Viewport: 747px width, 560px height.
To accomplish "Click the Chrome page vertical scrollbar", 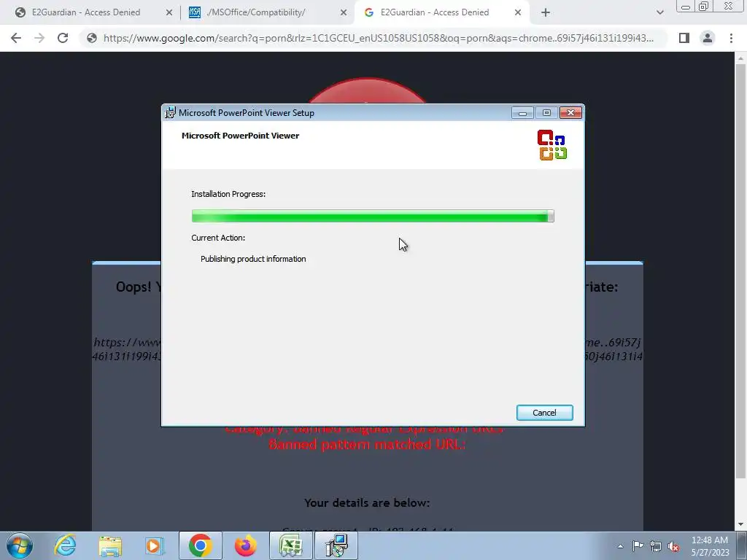I will point(740,271).
